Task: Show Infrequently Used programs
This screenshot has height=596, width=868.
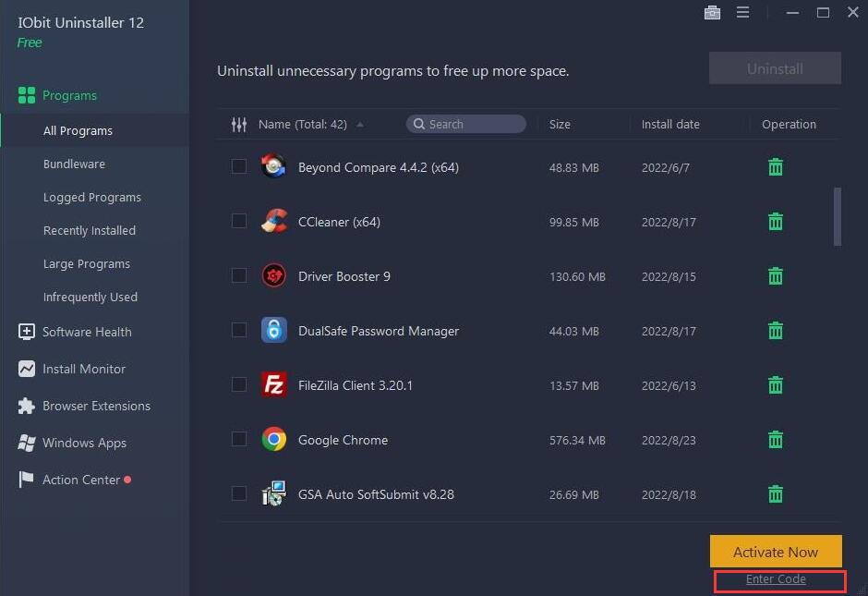Action: [90, 297]
